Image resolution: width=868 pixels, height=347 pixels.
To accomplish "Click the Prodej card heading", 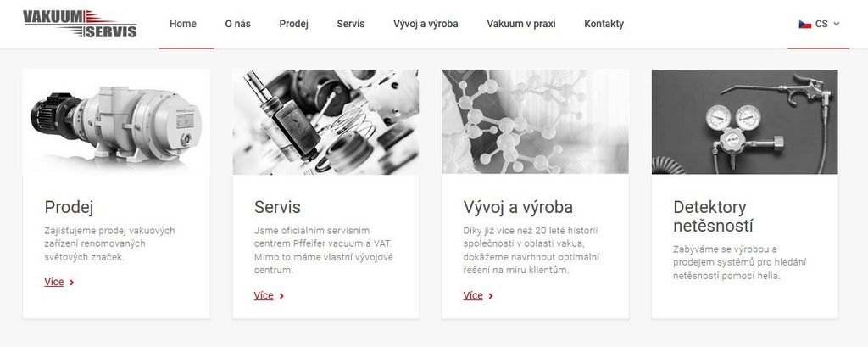I will pyautogui.click(x=69, y=207).
